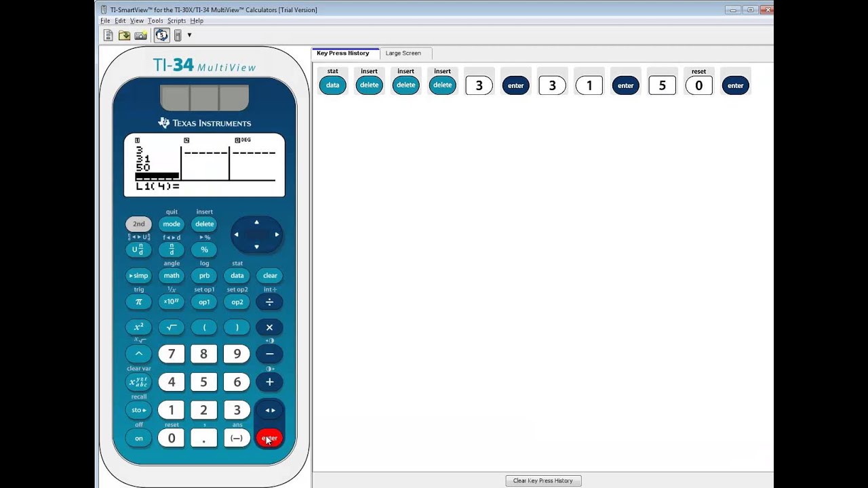Tap the number 9 calculator key

[x=237, y=354]
